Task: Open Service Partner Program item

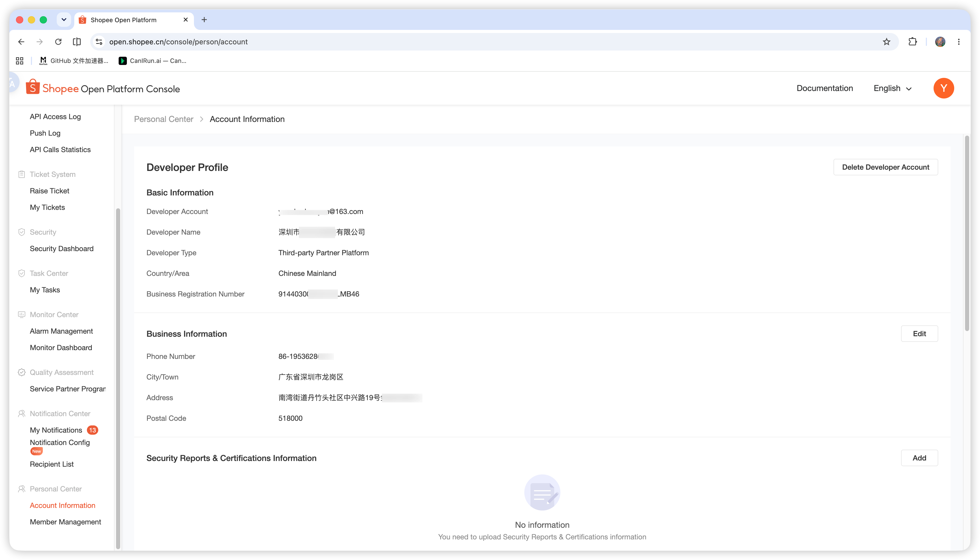Action: click(x=68, y=389)
